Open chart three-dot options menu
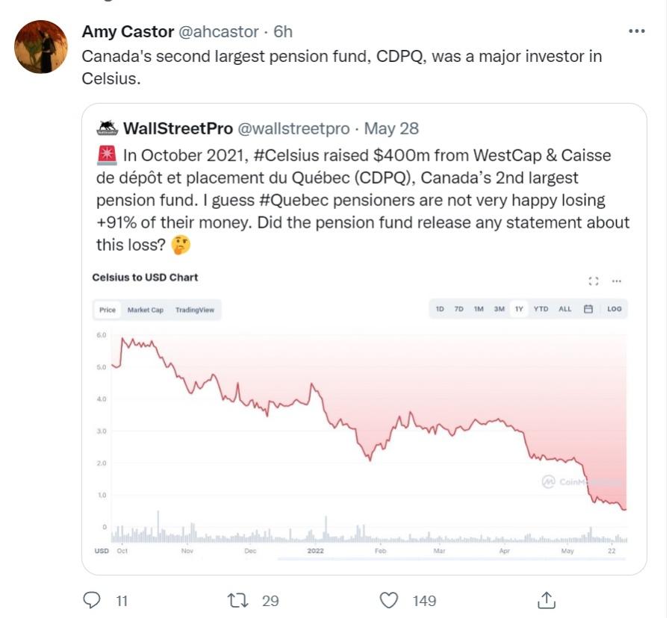Viewport: 672px width, 618px height. pyautogui.click(x=617, y=281)
